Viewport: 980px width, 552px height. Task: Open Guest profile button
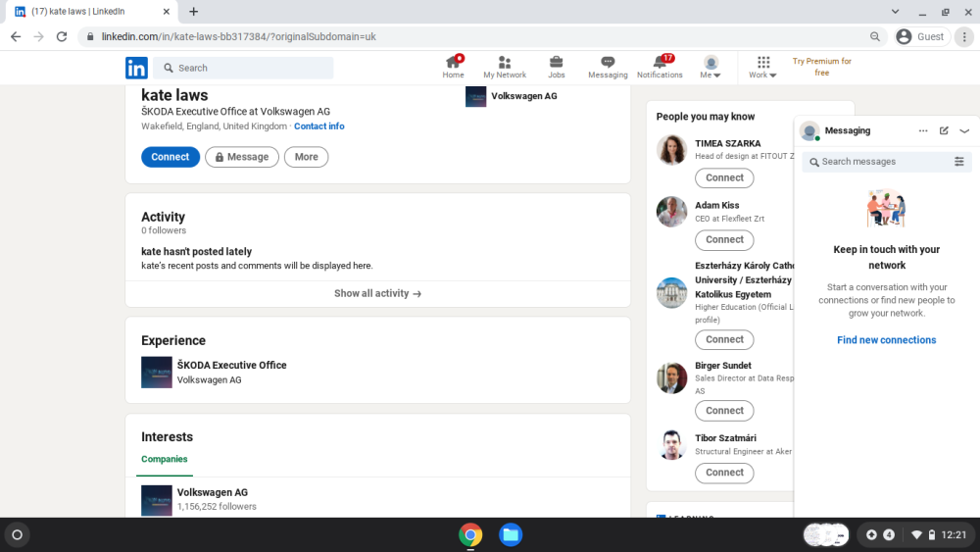pyautogui.click(x=922, y=37)
